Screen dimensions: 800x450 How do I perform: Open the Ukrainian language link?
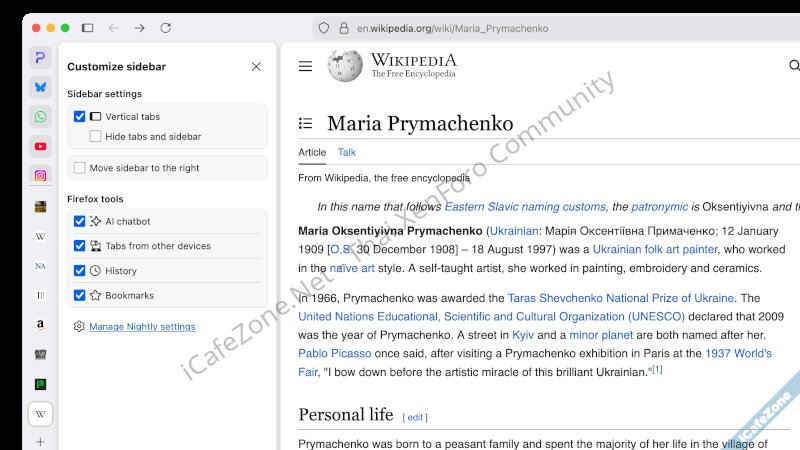513,231
